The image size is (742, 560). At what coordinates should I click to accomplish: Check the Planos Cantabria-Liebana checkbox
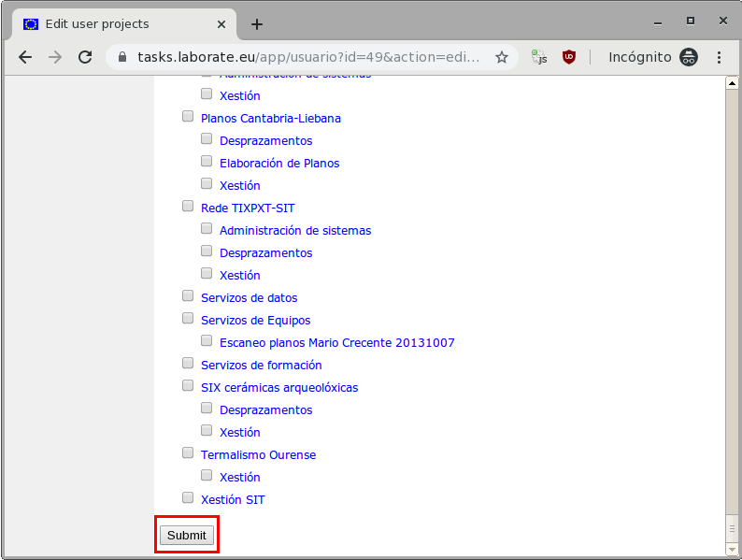[188, 117]
